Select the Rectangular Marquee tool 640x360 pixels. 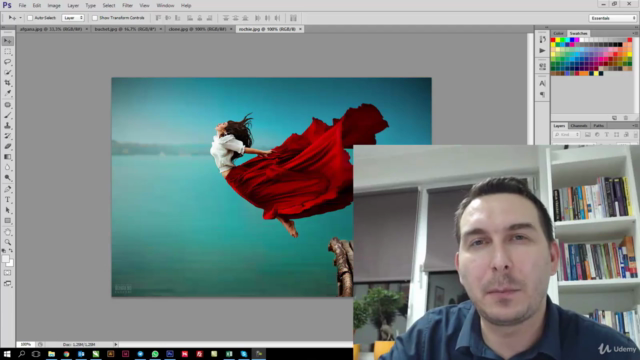8,51
